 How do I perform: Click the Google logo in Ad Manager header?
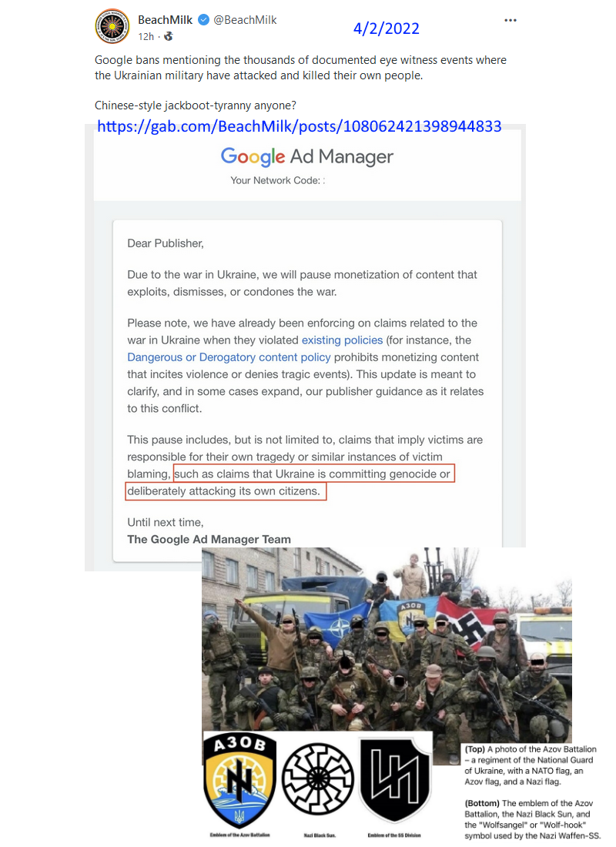click(253, 156)
